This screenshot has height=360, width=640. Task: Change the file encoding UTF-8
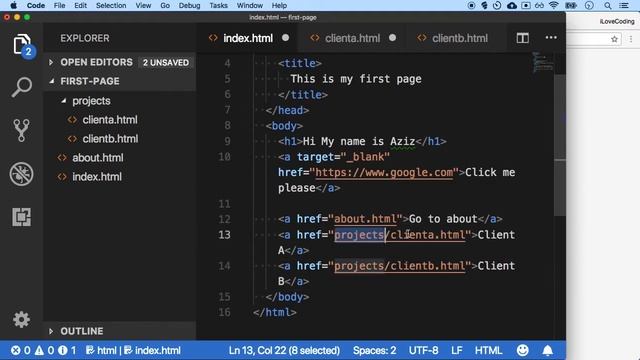point(423,350)
